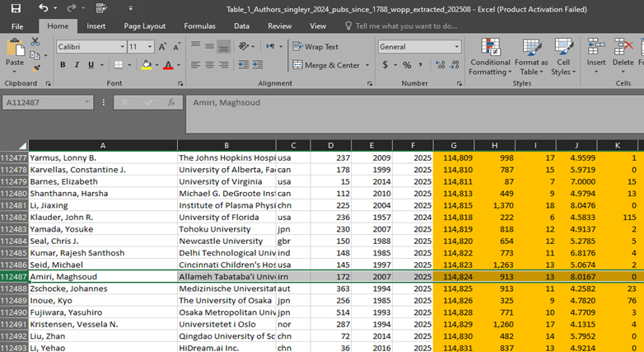Pick the yellow fill color bucket
This screenshot has height=352, width=644.
pos(146,65)
